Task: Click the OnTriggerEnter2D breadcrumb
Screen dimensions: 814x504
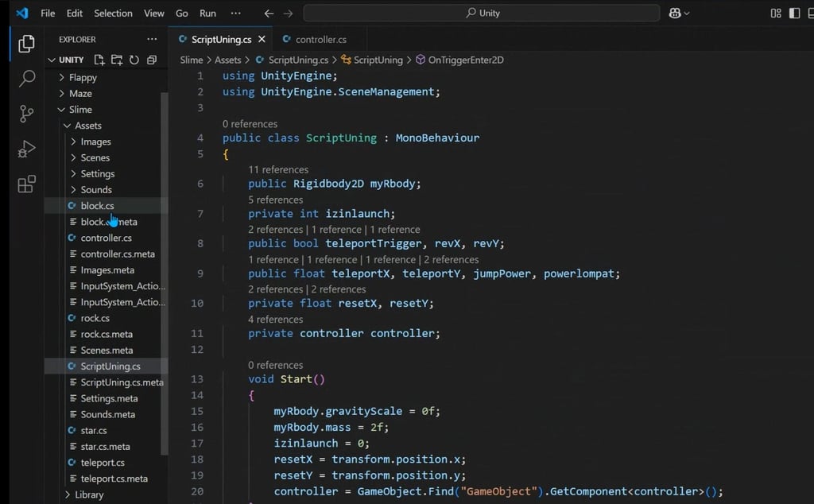Action: click(x=460, y=60)
